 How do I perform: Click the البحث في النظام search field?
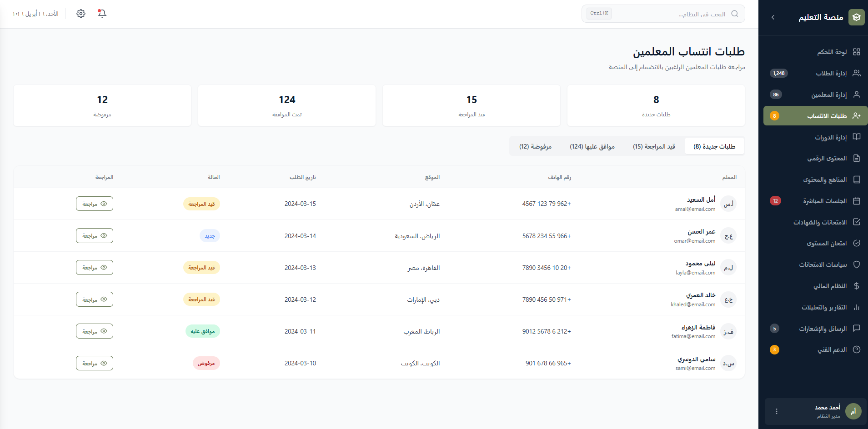pyautogui.click(x=682, y=13)
